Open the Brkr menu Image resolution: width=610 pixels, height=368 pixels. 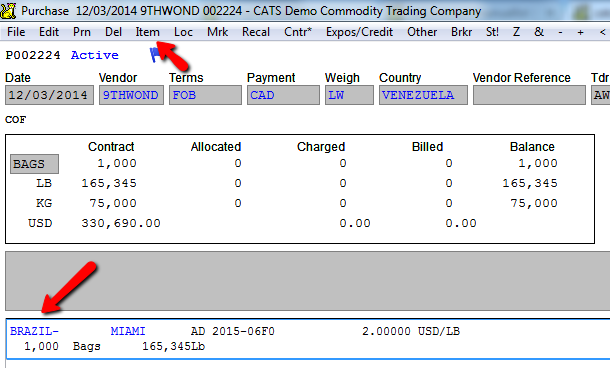tap(461, 32)
